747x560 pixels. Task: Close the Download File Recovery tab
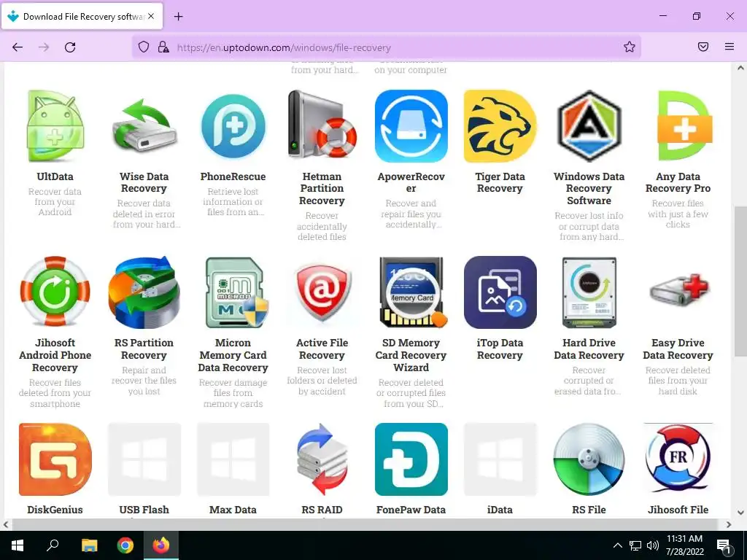151,16
